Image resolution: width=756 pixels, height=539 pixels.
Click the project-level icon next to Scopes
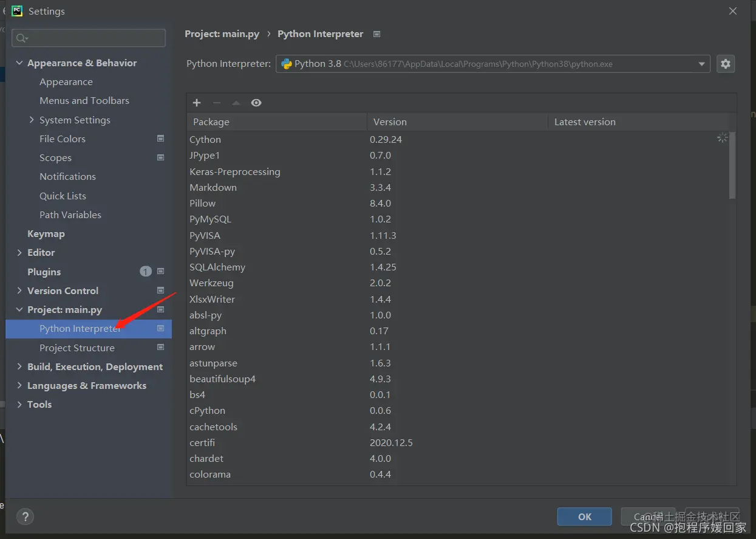(x=160, y=157)
